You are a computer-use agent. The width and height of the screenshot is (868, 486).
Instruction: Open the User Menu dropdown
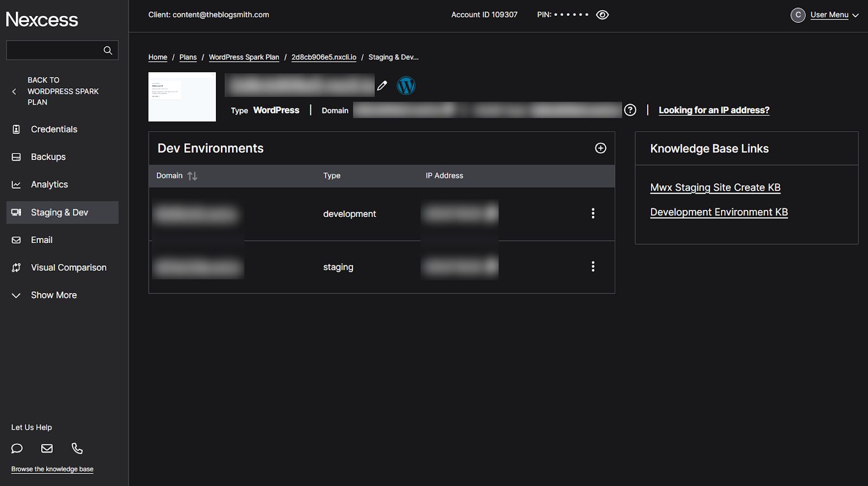click(834, 15)
